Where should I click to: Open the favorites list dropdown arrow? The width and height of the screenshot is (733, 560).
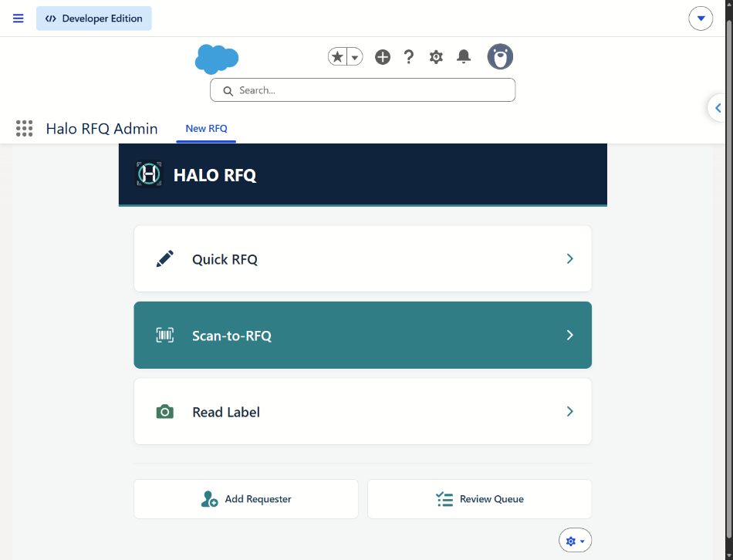355,57
